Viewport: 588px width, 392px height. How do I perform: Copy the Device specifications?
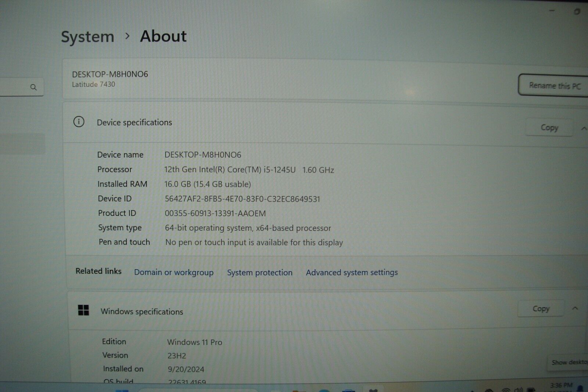tap(549, 128)
